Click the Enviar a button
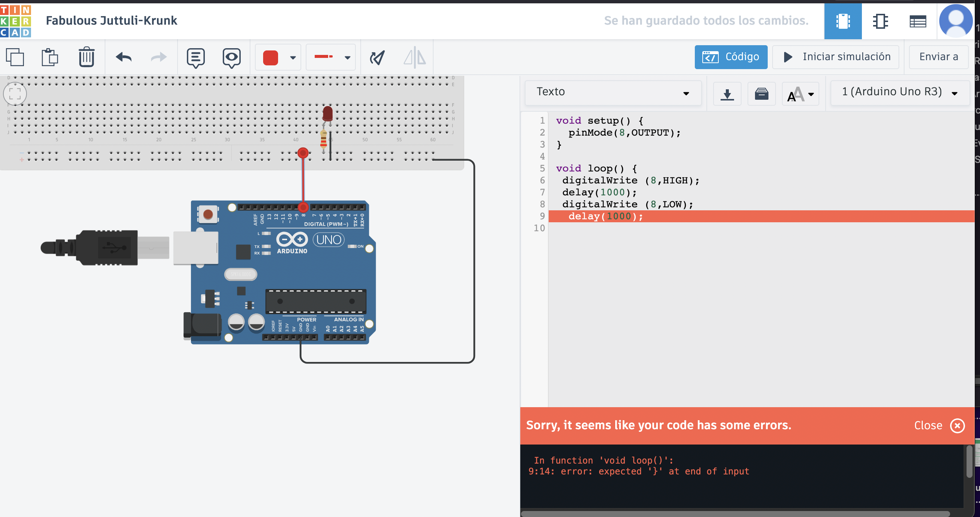Screen dimensions: 980x517 click(938, 57)
